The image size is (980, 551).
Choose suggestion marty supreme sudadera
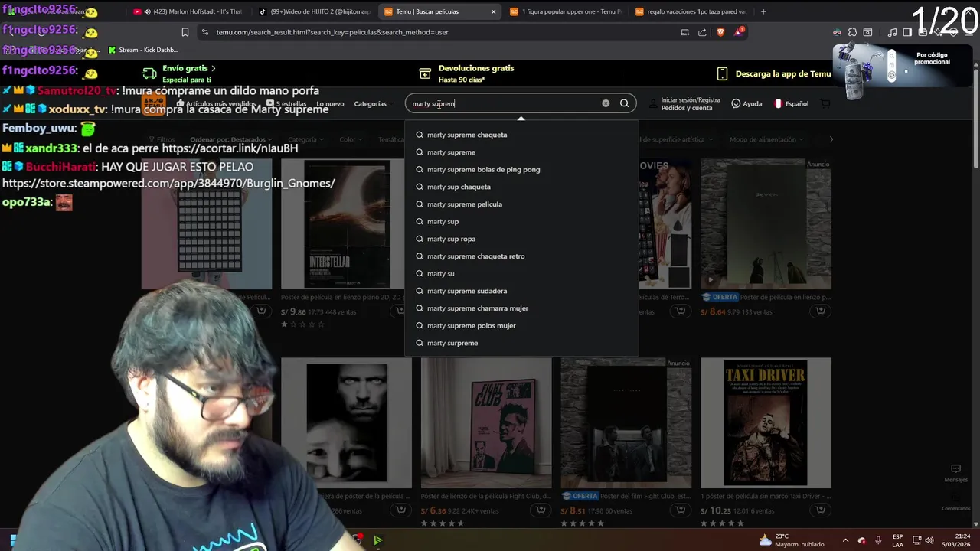point(521,291)
